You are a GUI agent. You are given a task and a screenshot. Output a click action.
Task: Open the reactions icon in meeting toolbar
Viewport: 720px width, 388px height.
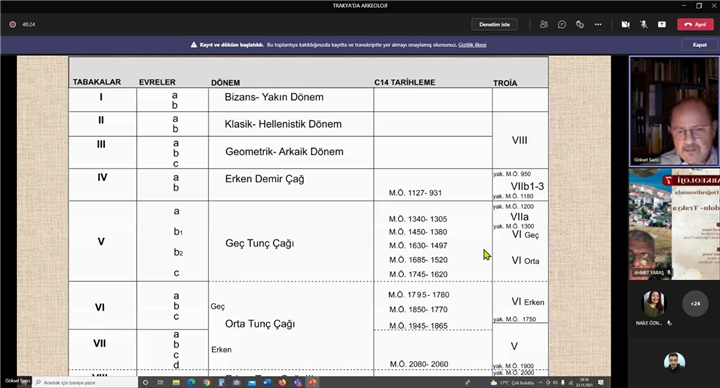(x=579, y=24)
